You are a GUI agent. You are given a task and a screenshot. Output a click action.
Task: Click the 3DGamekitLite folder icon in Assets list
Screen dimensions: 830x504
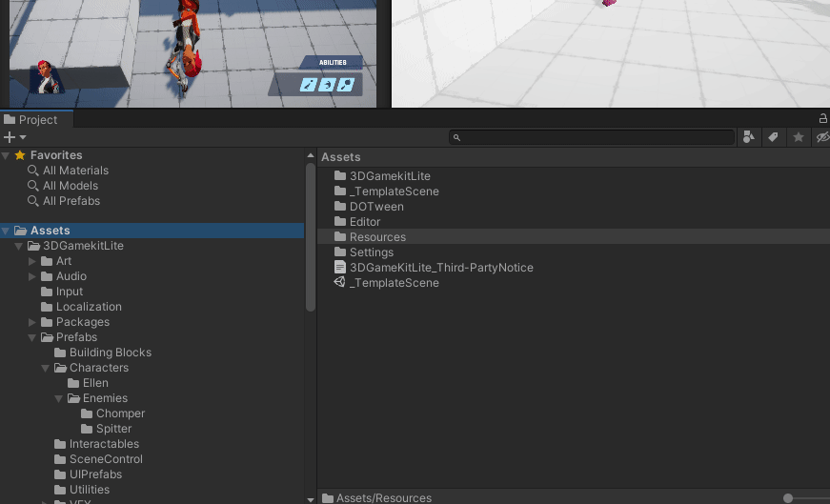pyautogui.click(x=340, y=175)
